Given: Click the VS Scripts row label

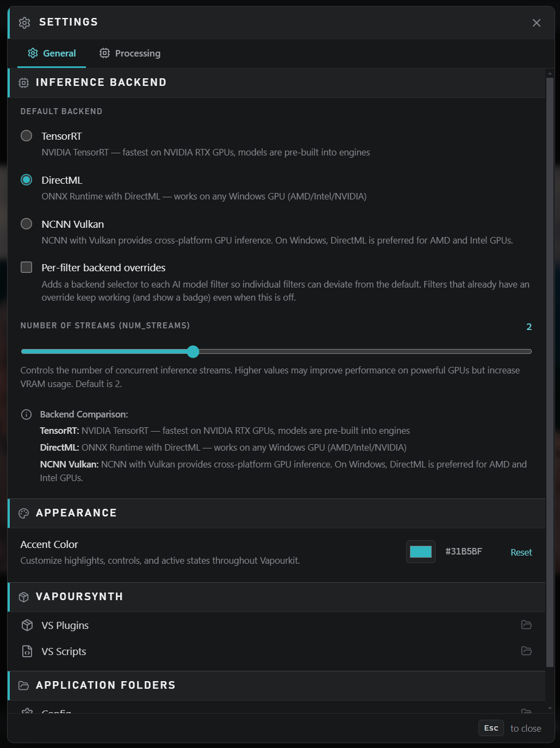Looking at the screenshot, I should [64, 651].
